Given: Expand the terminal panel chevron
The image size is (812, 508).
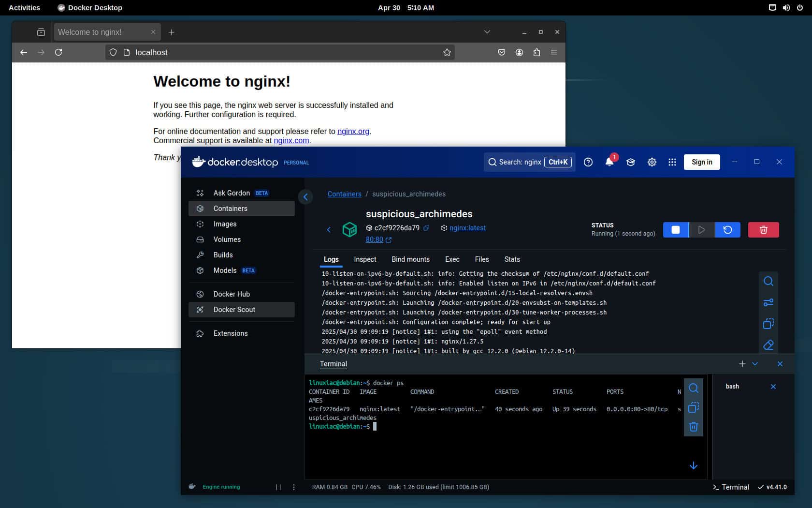Looking at the screenshot, I should pos(755,364).
